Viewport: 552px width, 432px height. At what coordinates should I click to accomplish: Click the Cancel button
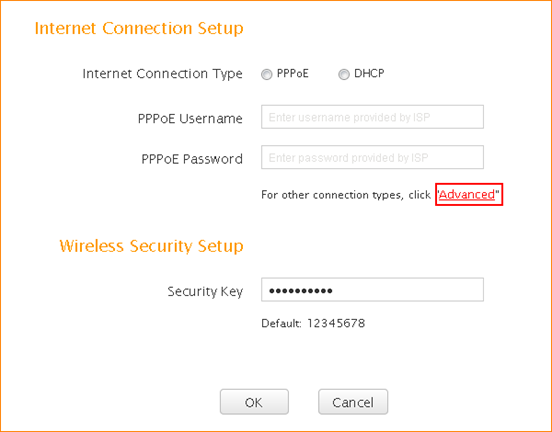(353, 402)
